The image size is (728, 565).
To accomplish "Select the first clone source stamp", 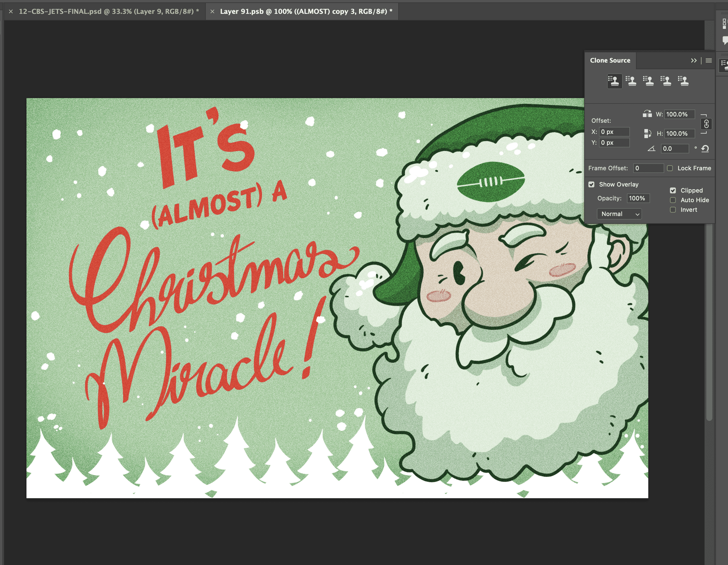I will [x=614, y=81].
